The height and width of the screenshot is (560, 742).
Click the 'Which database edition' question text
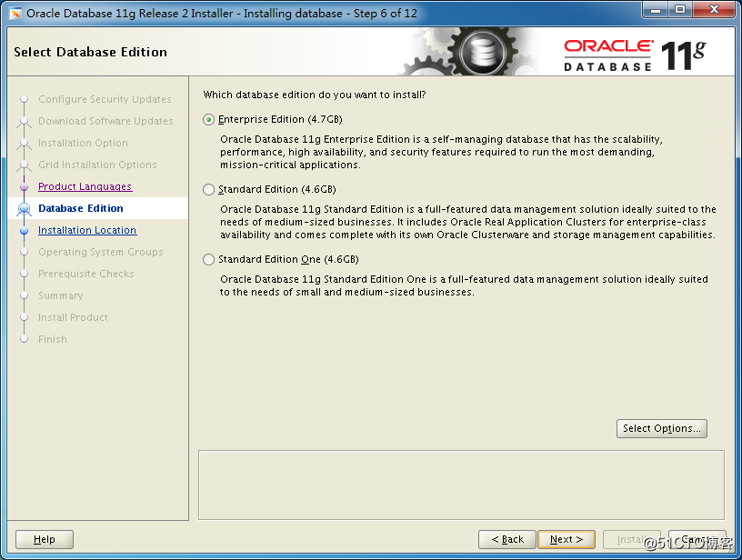click(x=315, y=95)
